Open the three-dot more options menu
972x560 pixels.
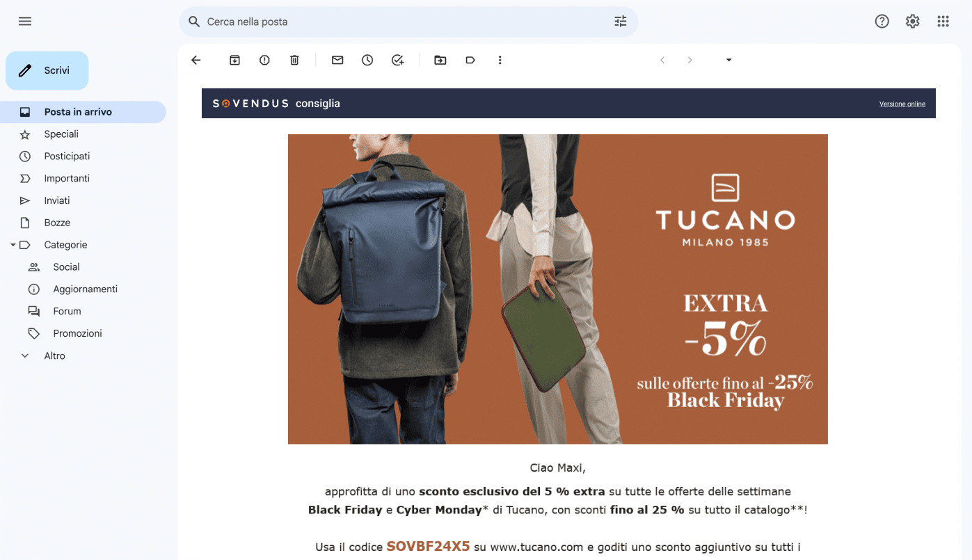tap(500, 61)
